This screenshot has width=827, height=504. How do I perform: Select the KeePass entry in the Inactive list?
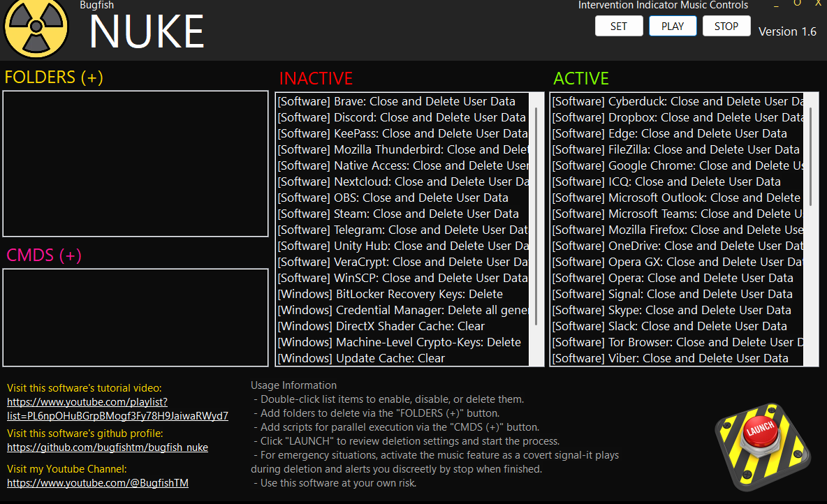coord(402,133)
